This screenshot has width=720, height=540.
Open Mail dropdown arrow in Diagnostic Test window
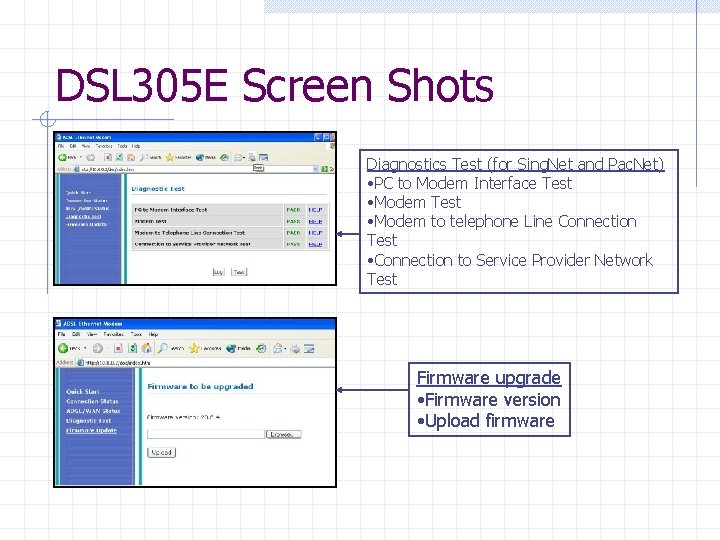point(244,158)
